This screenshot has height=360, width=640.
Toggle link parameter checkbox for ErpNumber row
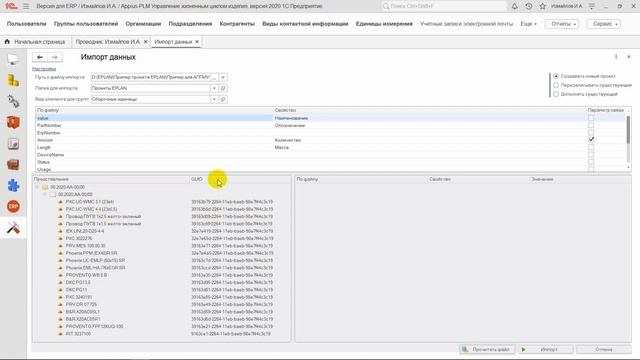tap(591, 133)
